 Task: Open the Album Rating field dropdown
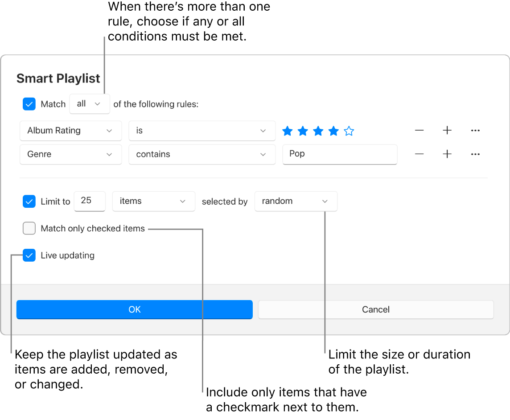(x=70, y=131)
